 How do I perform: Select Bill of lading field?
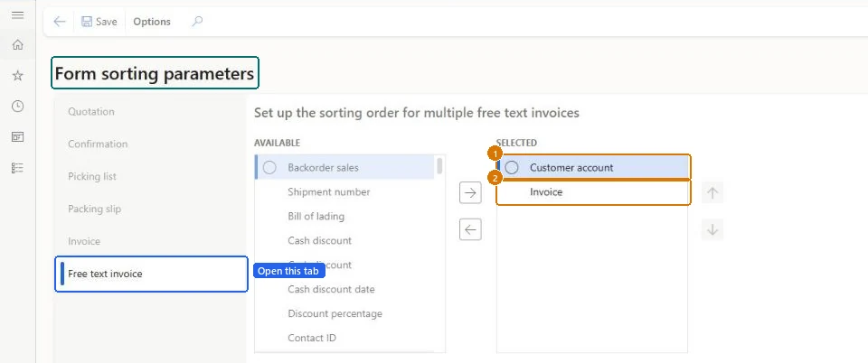click(344, 216)
